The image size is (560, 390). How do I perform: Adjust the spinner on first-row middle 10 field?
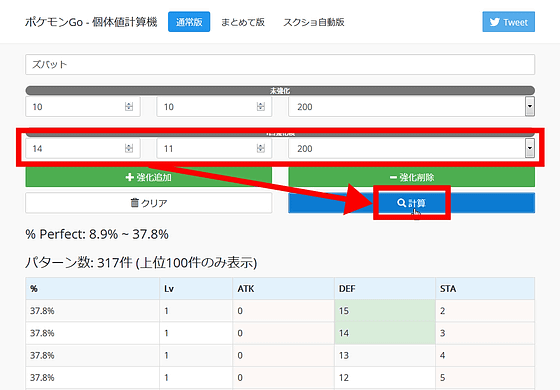coord(261,106)
